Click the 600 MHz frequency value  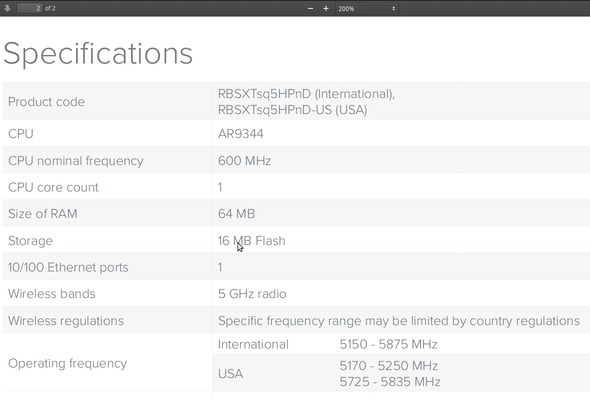244,161
